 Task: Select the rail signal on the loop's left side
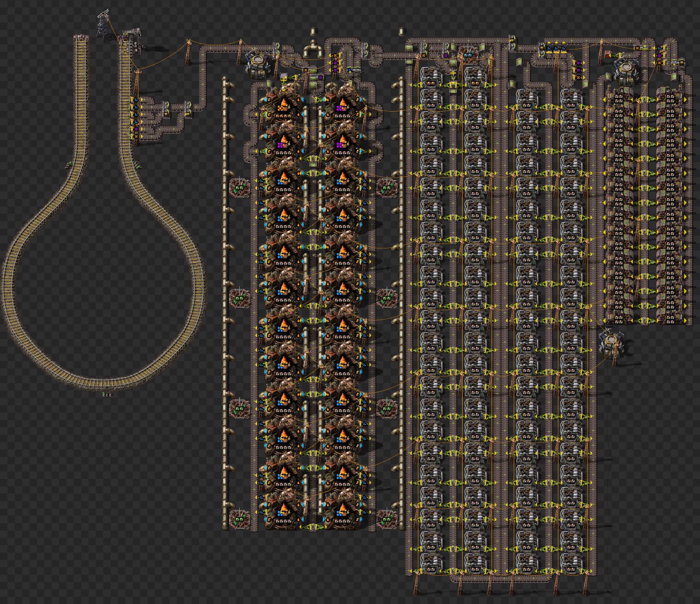(69, 164)
